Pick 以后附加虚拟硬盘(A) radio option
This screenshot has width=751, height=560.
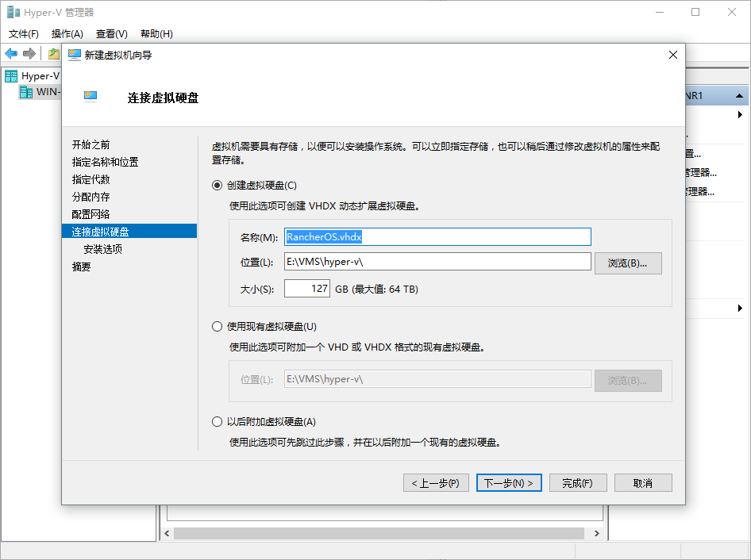tap(217, 422)
